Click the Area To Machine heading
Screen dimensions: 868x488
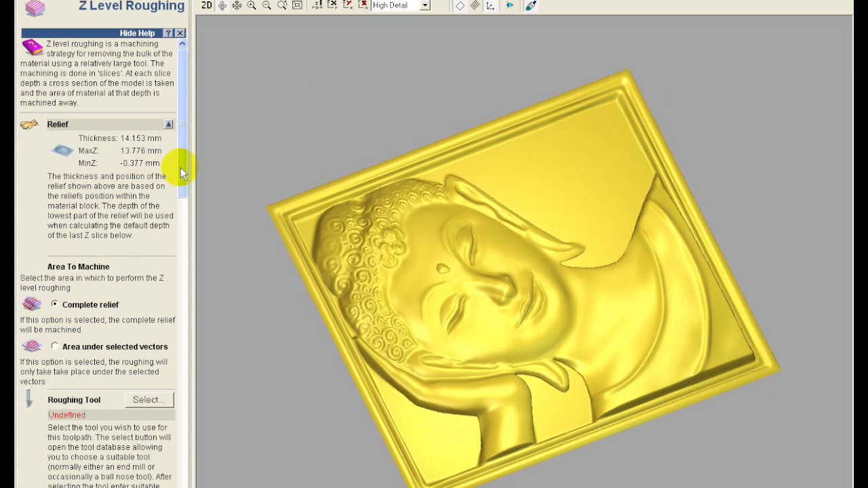(x=78, y=266)
